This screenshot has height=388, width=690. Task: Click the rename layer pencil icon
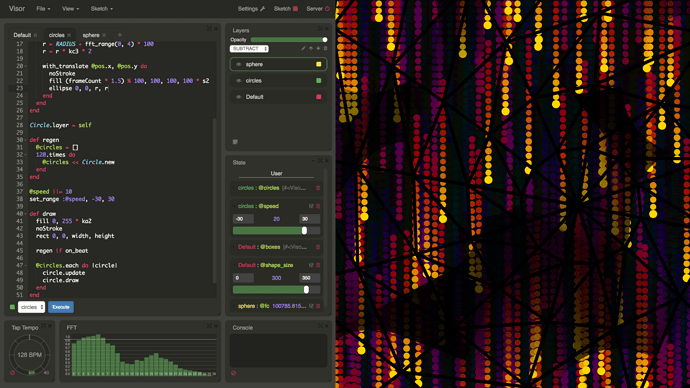coord(303,48)
